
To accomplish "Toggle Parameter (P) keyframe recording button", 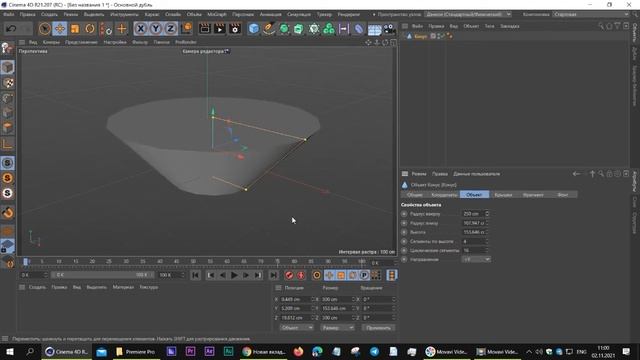I will click(x=364, y=275).
